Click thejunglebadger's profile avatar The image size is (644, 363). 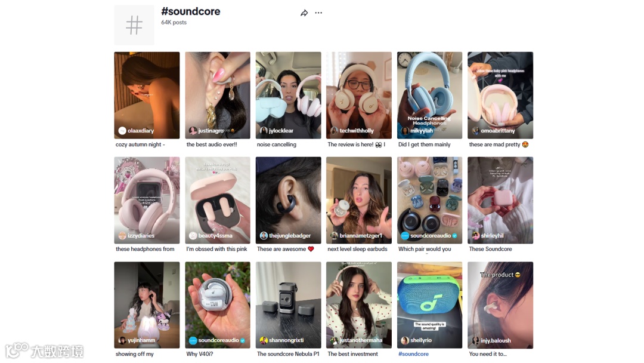(264, 236)
